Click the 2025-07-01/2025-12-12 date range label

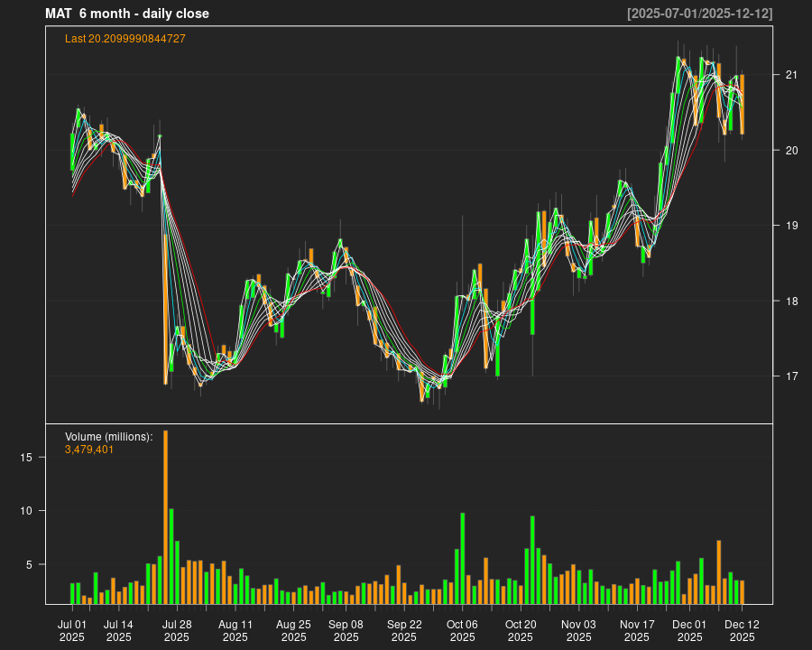pyautogui.click(x=699, y=14)
